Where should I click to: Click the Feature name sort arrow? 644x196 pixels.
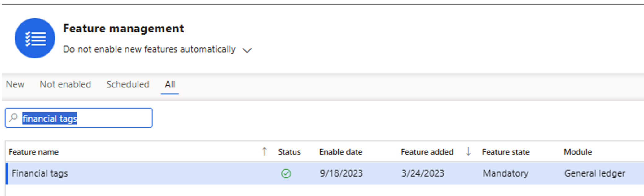coord(264,151)
